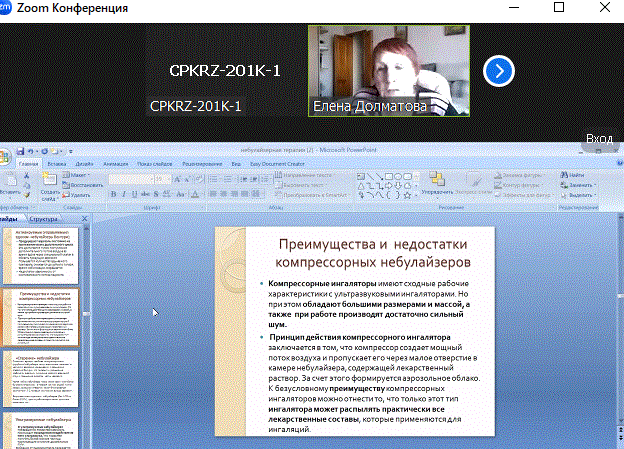Viewport: 624px width, 449px height.
Task: Click the Clear Formatting icon
Action: [x=199, y=179]
